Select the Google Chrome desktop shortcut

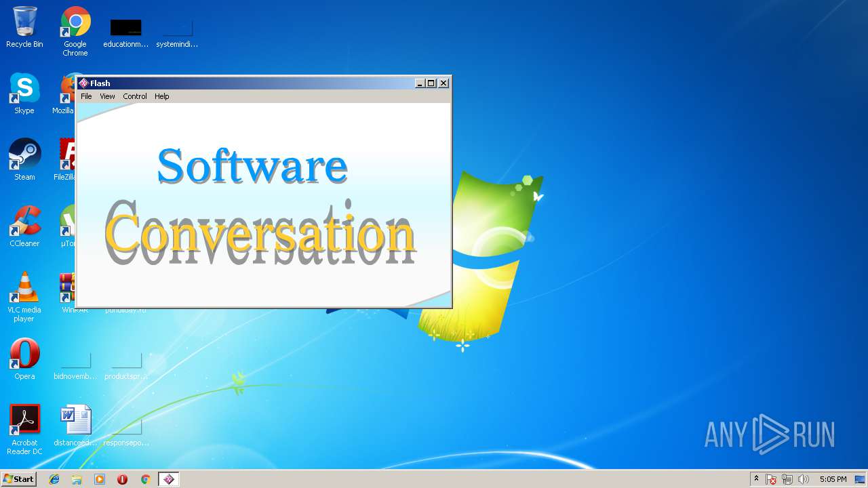click(75, 31)
